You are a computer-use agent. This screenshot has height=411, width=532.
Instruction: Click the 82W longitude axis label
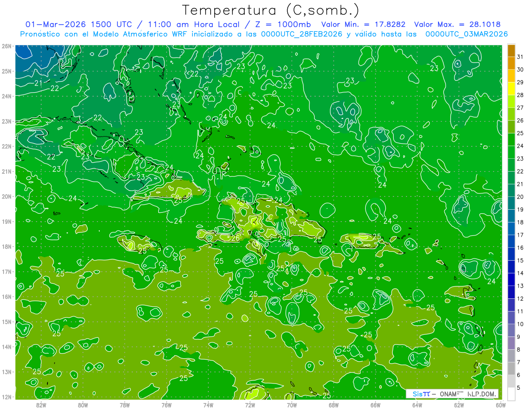point(41,405)
